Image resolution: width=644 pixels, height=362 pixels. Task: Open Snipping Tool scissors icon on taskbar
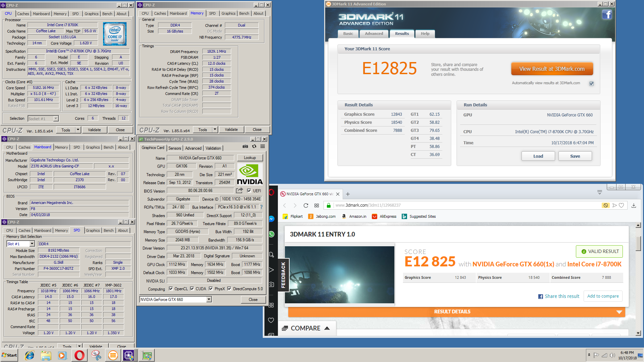(x=96, y=355)
